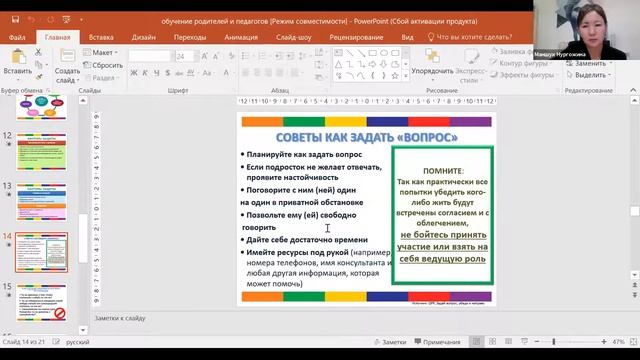This screenshot has height=360, width=640.
Task: Select slide 15 thumbnail
Action: tap(41, 303)
